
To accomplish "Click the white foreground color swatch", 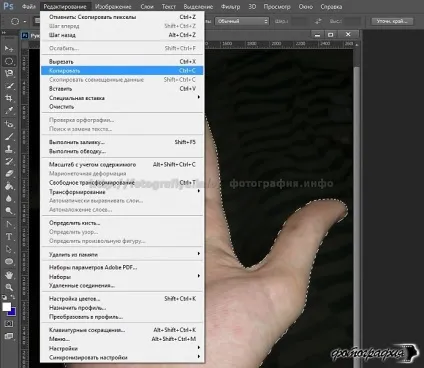I will (6, 307).
